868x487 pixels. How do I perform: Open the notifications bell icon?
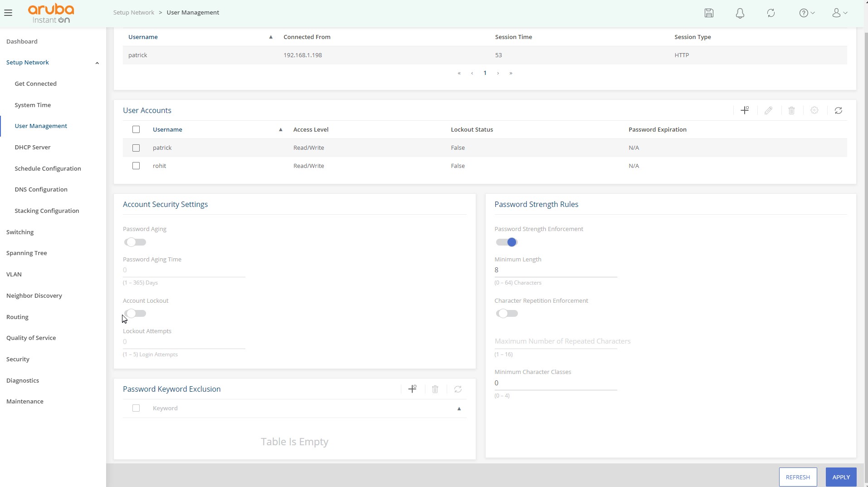point(740,13)
